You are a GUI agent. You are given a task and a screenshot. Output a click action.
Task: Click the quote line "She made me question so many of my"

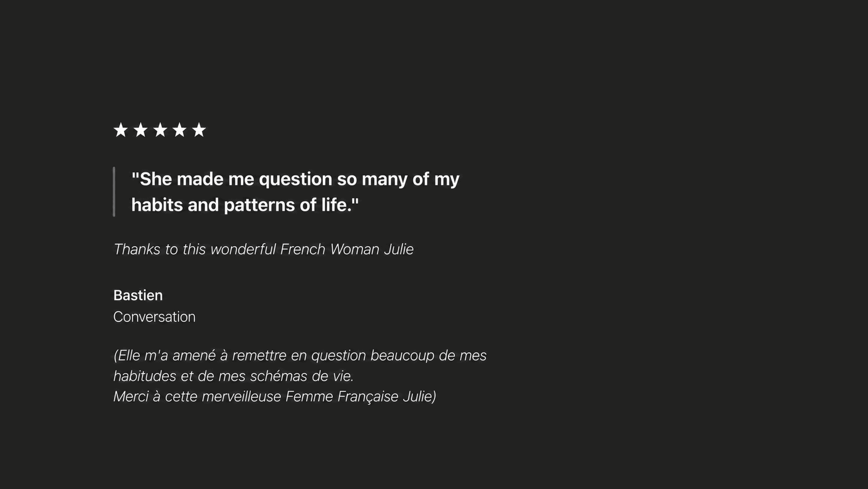[295, 179]
